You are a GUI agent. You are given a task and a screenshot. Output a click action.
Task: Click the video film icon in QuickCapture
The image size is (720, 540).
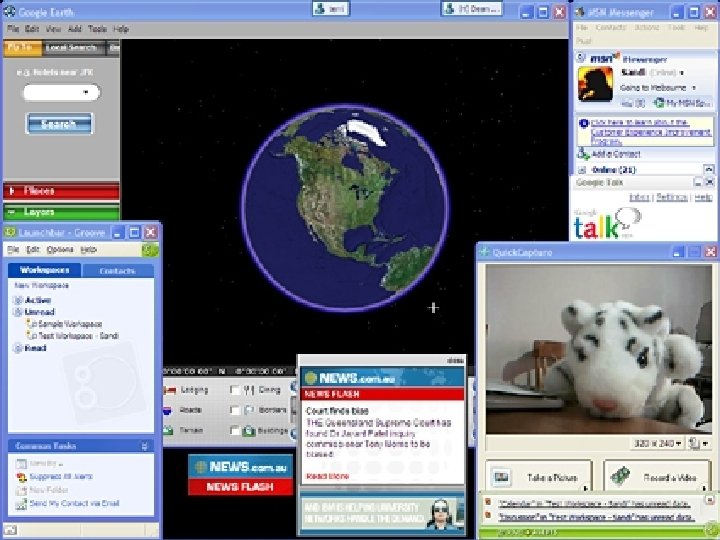(620, 476)
